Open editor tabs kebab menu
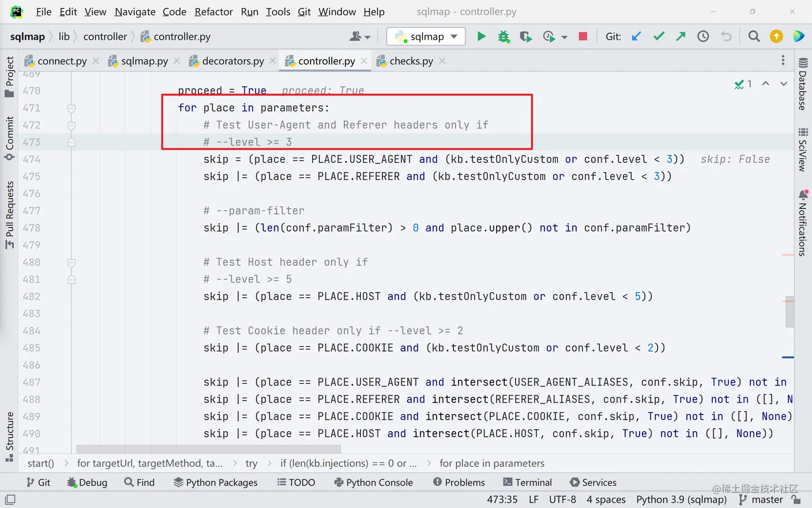This screenshot has height=508, width=812. (783, 60)
